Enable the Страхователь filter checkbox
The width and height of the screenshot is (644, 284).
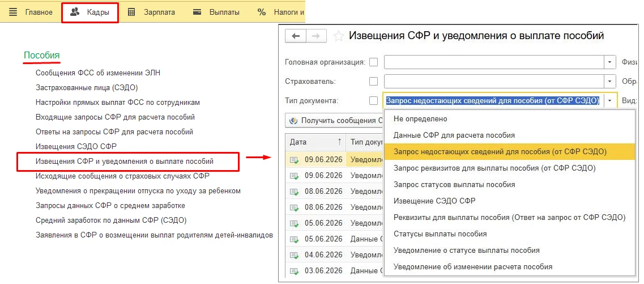click(373, 82)
